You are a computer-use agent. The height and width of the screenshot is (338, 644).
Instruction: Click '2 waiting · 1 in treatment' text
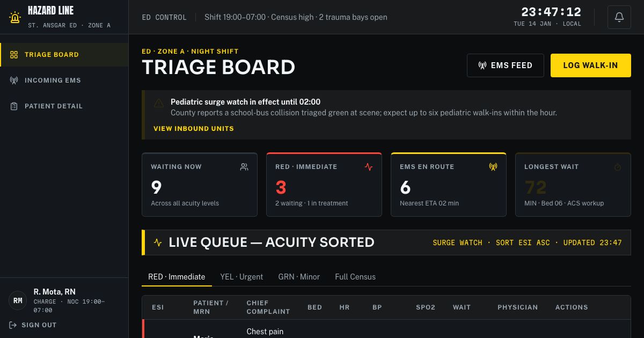tap(312, 203)
